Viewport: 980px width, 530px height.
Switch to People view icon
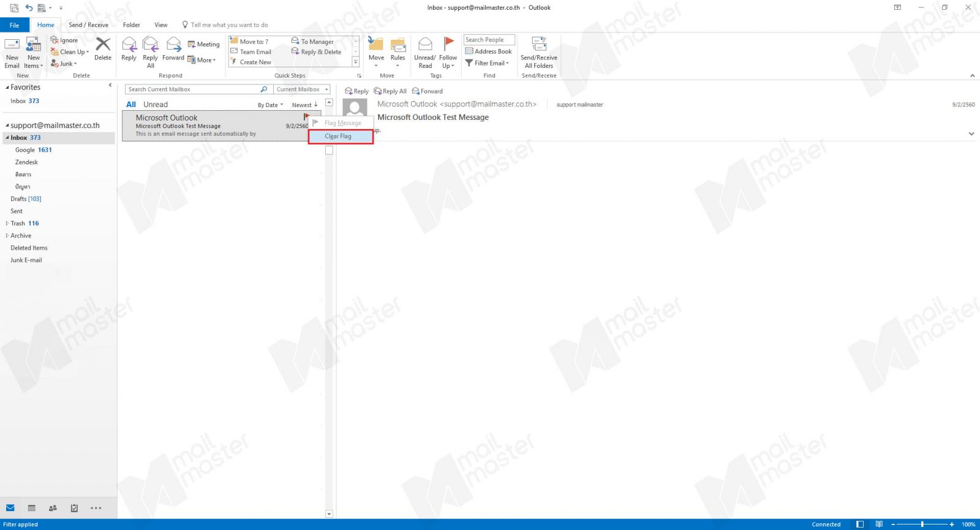(x=53, y=508)
